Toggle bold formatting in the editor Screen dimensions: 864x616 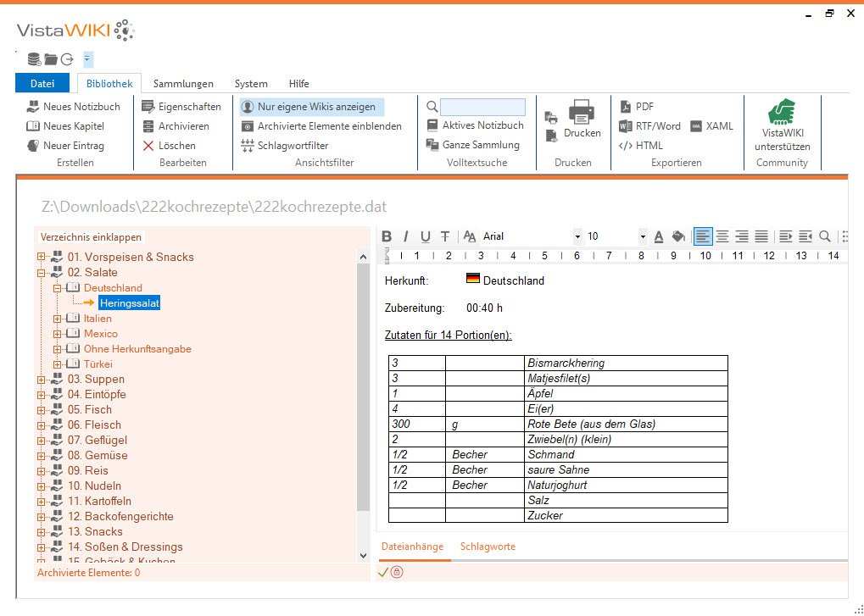[x=387, y=236]
